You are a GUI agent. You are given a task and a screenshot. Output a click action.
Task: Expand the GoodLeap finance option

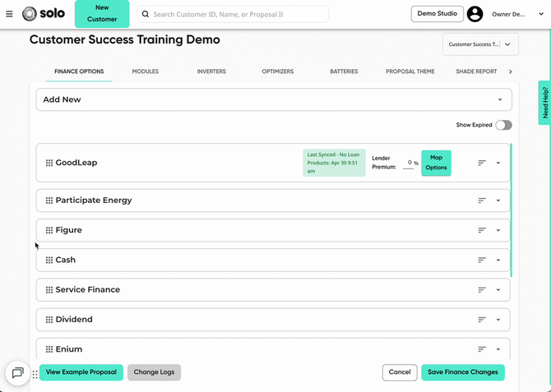tap(498, 163)
